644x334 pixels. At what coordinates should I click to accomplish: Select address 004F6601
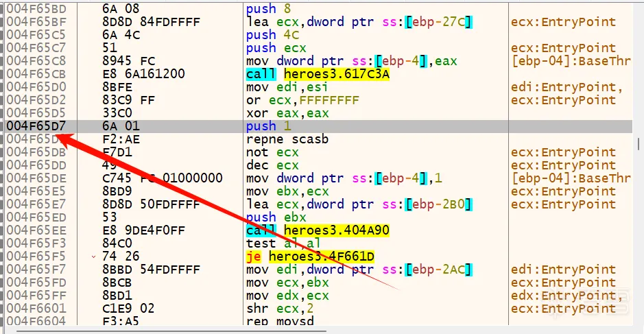pos(36,309)
